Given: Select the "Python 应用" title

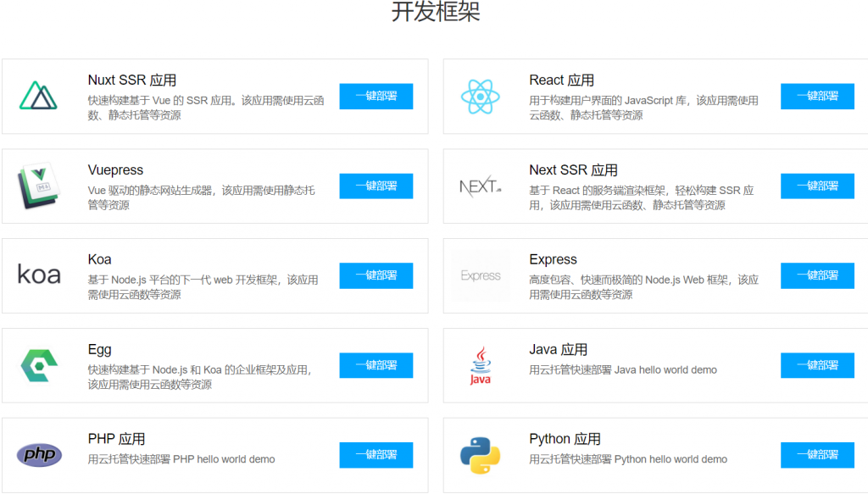Looking at the screenshot, I should click(565, 439).
